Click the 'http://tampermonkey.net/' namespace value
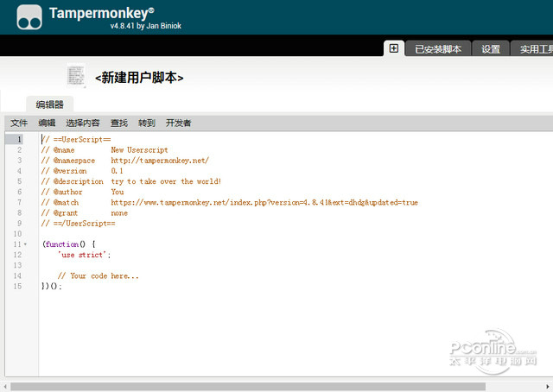553x392 pixels. coord(160,161)
